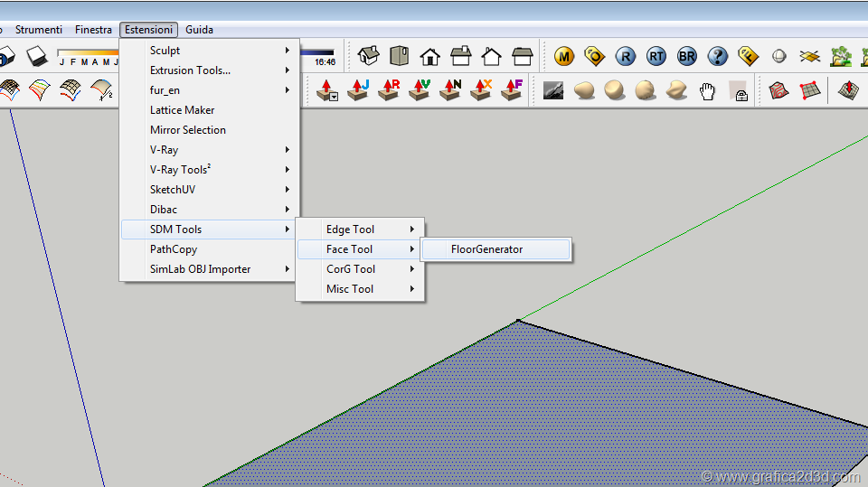868x487 pixels.
Task: Select the Vector Push Pull V tool
Action: tap(420, 89)
